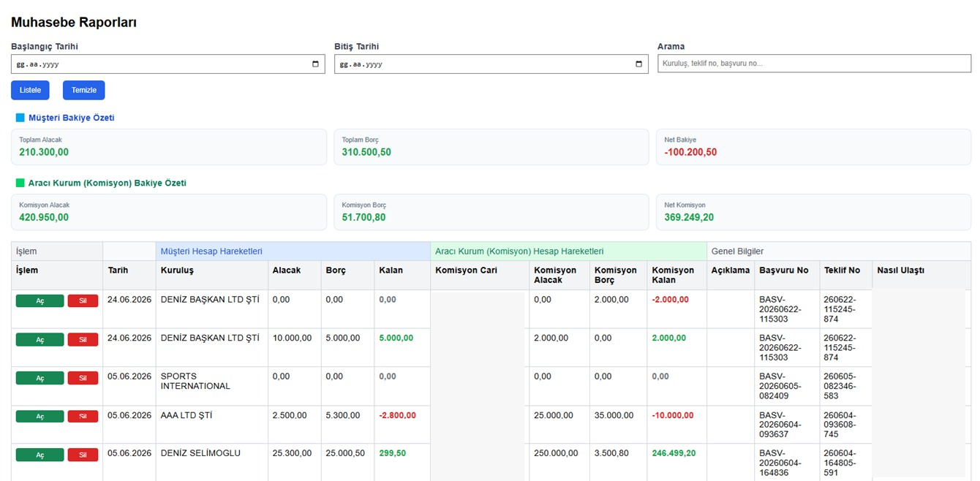Click the Temizle button
980x481 pixels.
point(84,90)
